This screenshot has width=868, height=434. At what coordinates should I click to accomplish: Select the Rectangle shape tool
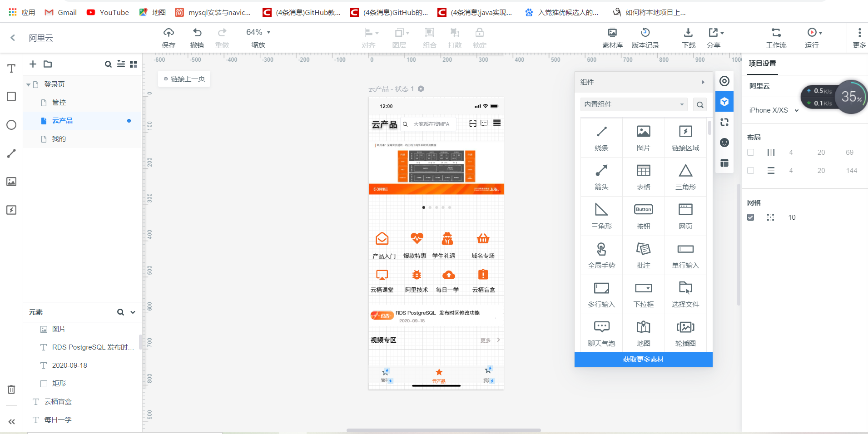pos(11,97)
